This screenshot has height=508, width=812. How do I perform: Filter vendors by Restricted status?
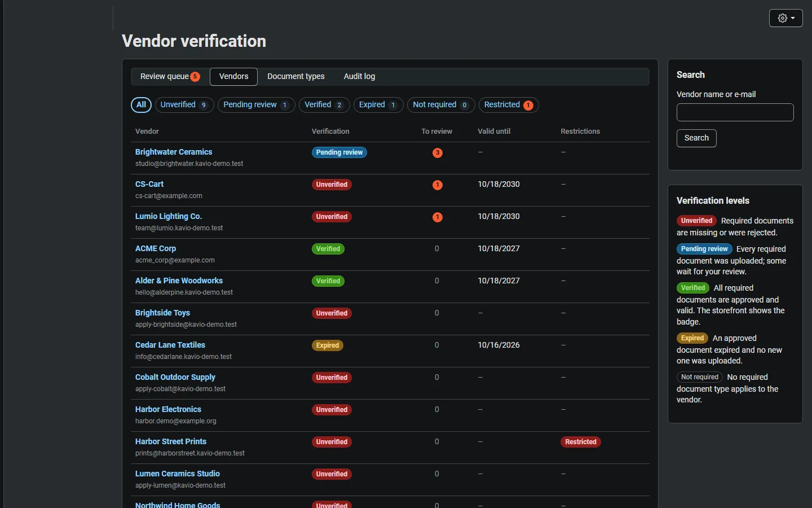(508, 105)
